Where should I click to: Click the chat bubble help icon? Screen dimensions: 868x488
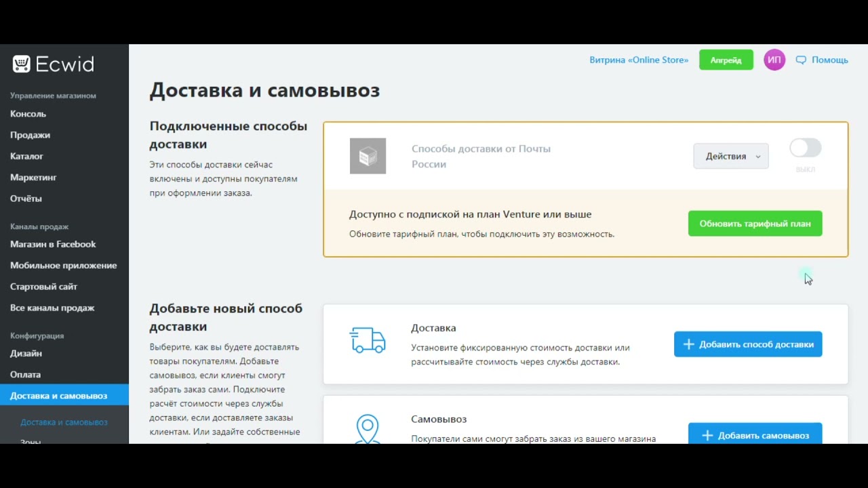801,60
